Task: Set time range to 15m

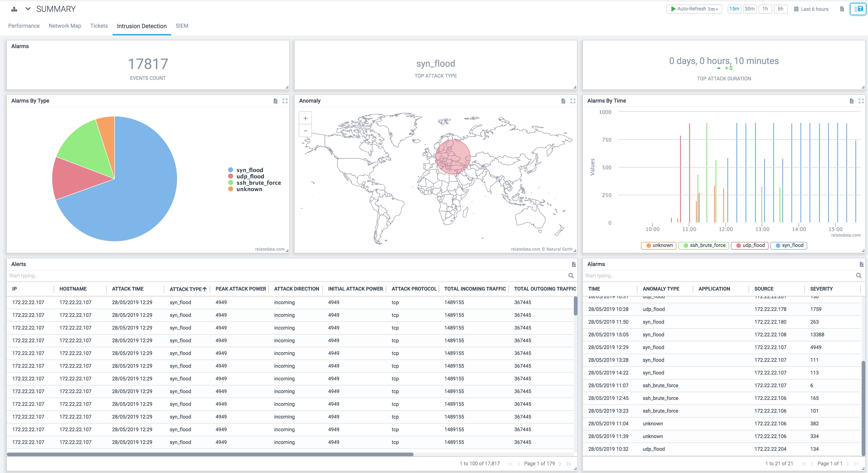Action: click(x=734, y=9)
